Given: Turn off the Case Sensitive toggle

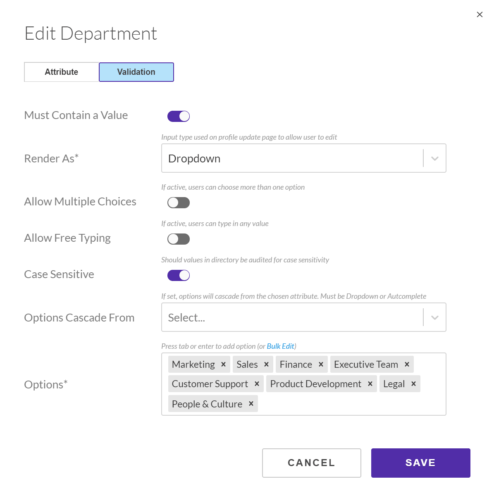Looking at the screenshot, I should point(178,275).
